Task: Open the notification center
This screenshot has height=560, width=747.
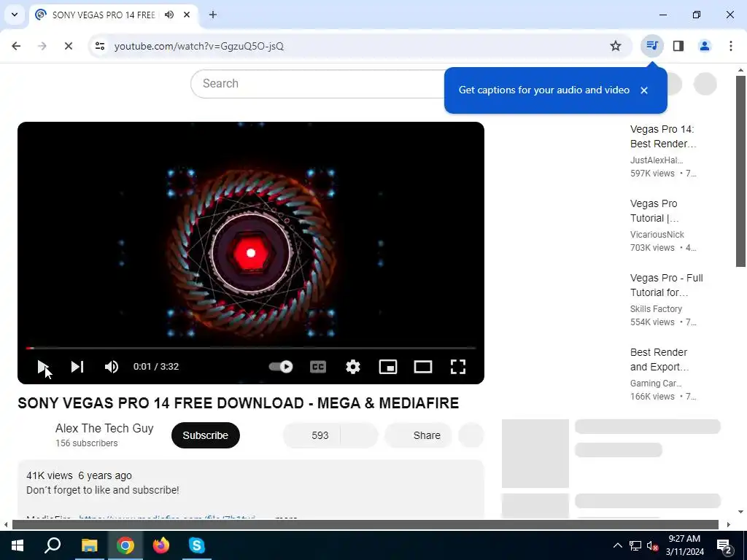Action: tap(724, 545)
